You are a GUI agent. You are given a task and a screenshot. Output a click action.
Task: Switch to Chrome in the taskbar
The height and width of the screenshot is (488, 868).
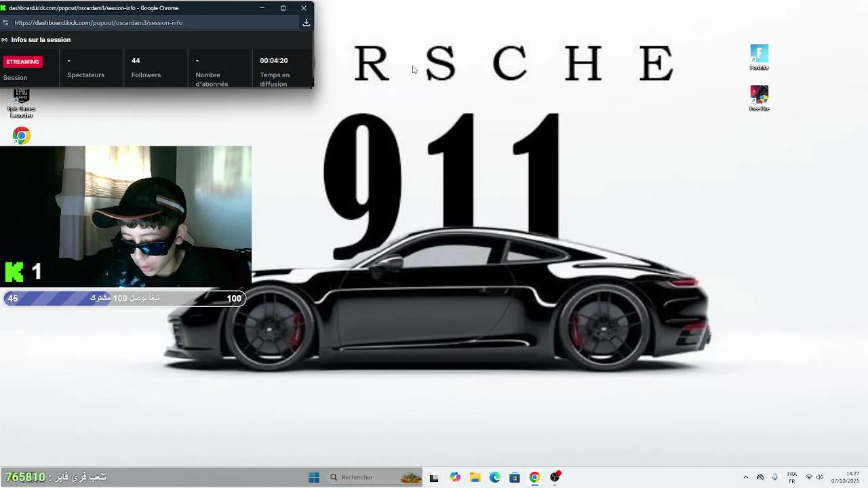(534, 477)
